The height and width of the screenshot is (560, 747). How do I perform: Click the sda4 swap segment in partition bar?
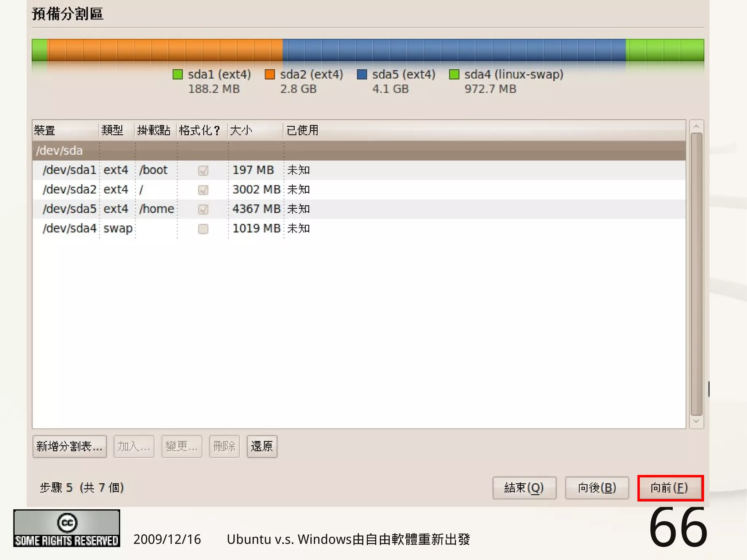pos(665,50)
